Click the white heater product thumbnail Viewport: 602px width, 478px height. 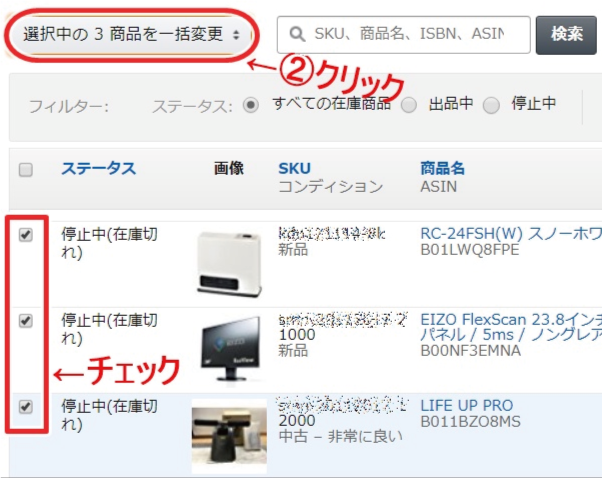point(230,263)
